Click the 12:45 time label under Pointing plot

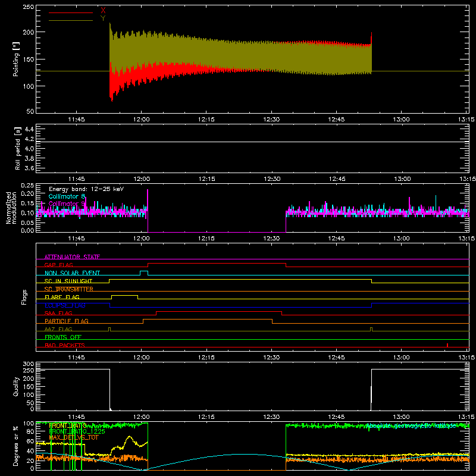click(x=336, y=120)
